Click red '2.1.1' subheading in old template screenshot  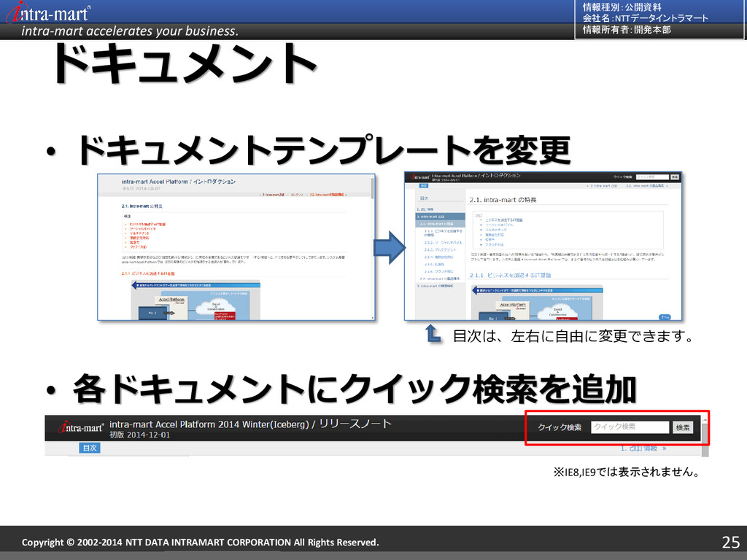(x=148, y=274)
